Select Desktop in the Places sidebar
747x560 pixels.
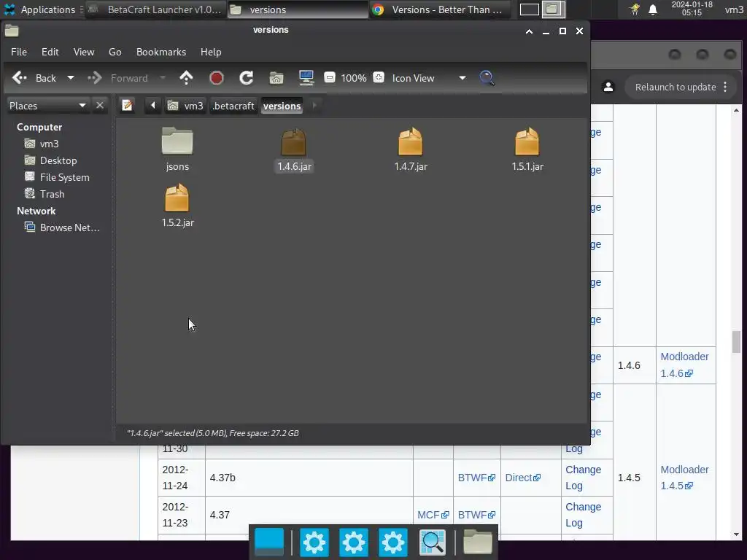coord(58,160)
